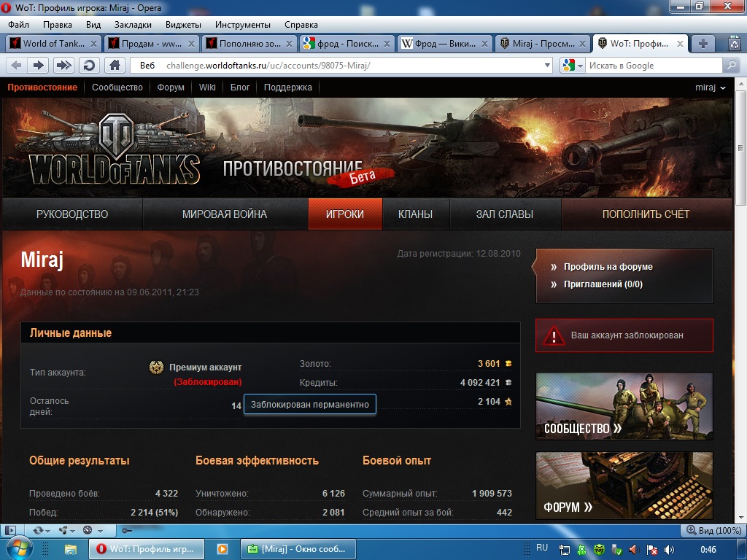Open the Профиль на форуме link

[x=608, y=267]
